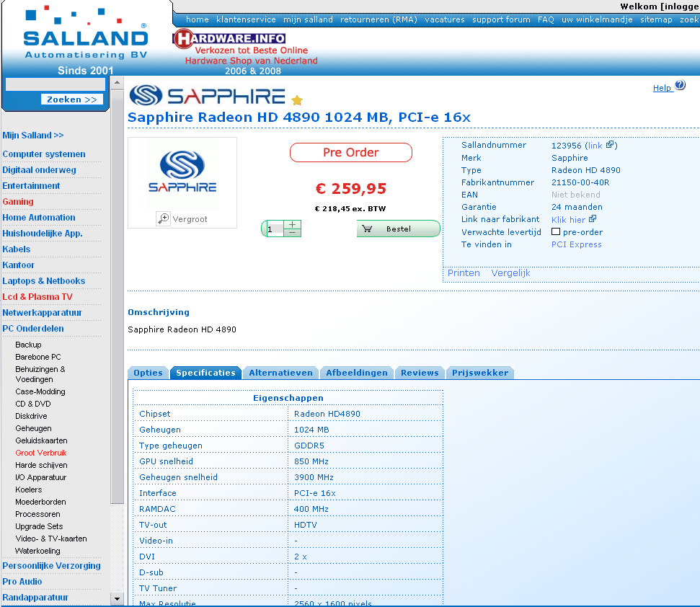Screen dimensions: 700x607
Task: Switch to the Prijswekker tab
Action: click(480, 373)
